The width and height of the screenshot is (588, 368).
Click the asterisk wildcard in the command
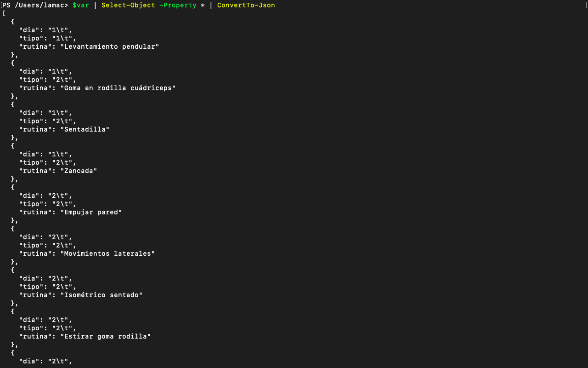point(203,5)
